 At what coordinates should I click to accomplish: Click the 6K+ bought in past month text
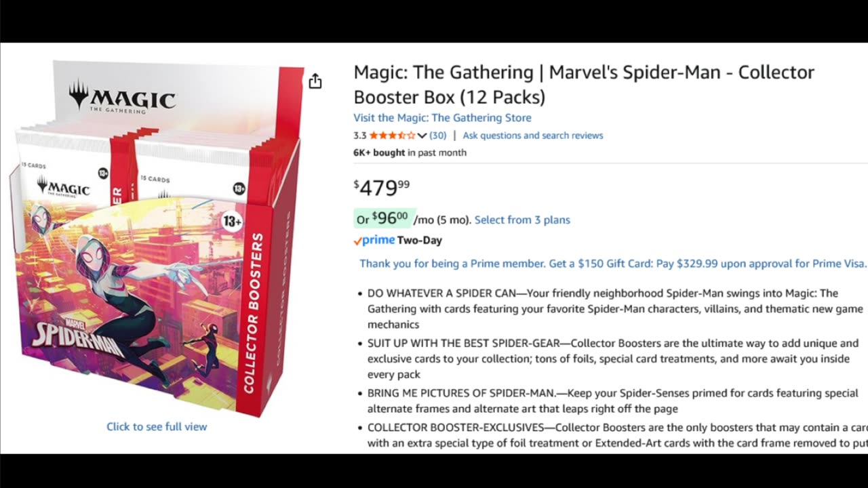pos(410,152)
